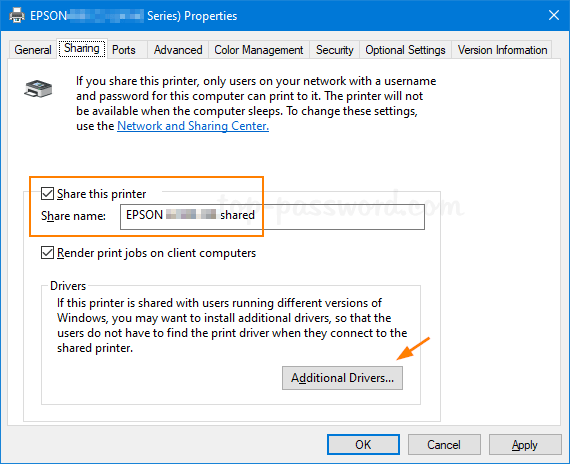This screenshot has height=464, width=570.
Task: Close the Properties dialog window
Action: coord(554,15)
